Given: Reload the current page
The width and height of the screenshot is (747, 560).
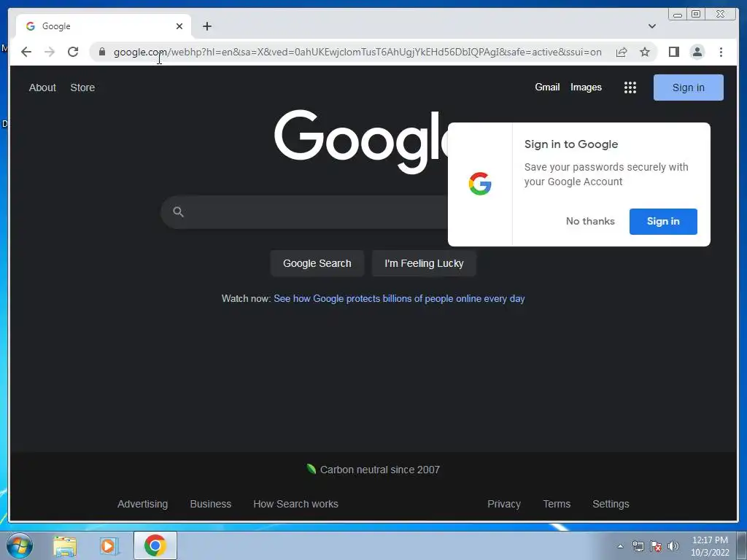Looking at the screenshot, I should 73,52.
